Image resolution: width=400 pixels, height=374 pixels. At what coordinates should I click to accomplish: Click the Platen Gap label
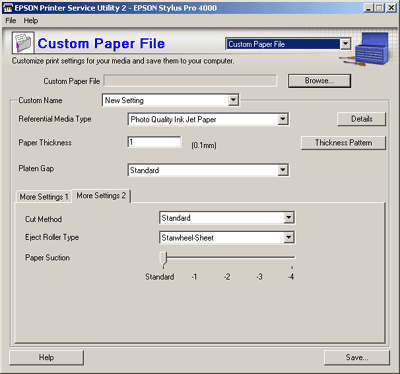[36, 169]
